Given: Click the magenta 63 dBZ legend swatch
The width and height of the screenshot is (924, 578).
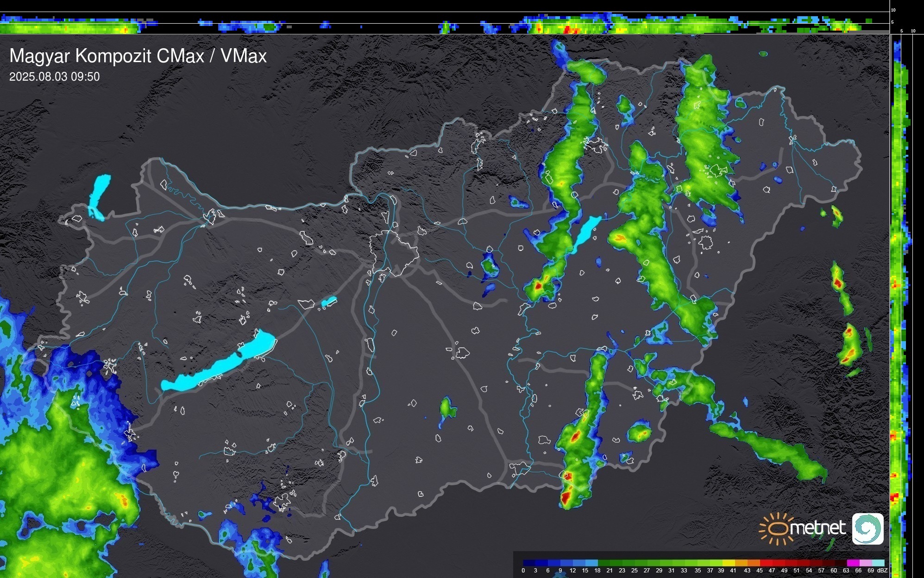Looking at the screenshot, I should tap(853, 563).
